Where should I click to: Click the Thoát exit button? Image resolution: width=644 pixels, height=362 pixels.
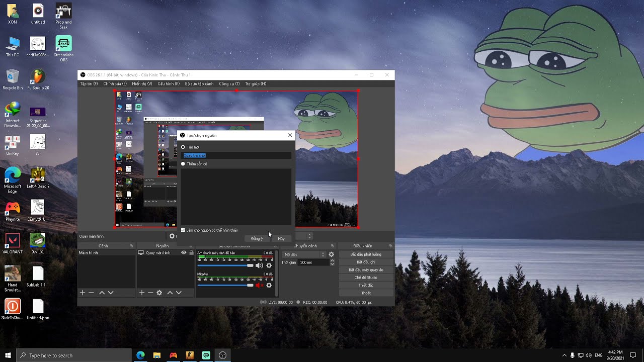(x=366, y=293)
